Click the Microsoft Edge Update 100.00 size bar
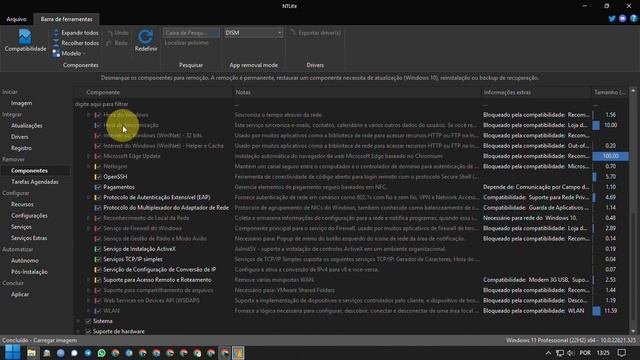This screenshot has height=360, width=640. (x=610, y=156)
